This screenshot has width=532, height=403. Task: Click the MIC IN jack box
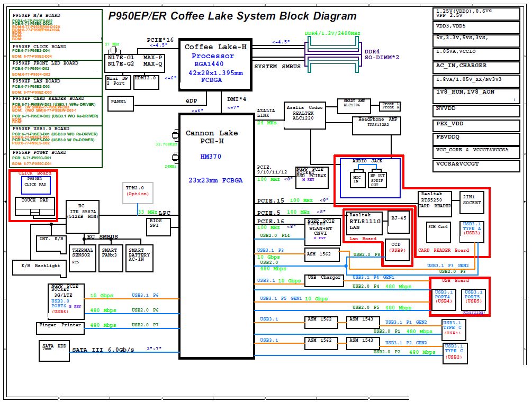(357, 180)
